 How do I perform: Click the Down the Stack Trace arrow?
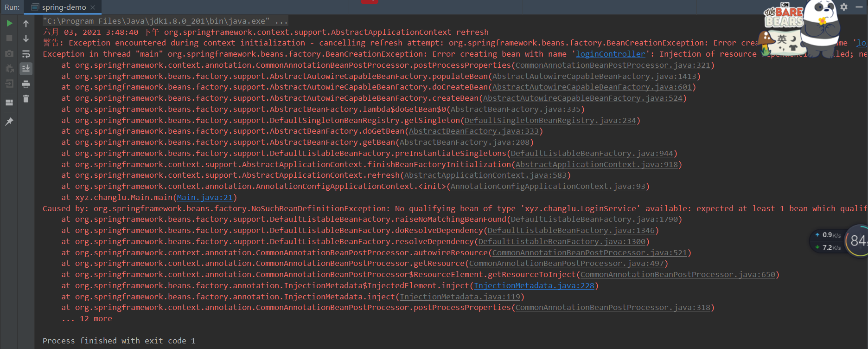[x=26, y=38]
